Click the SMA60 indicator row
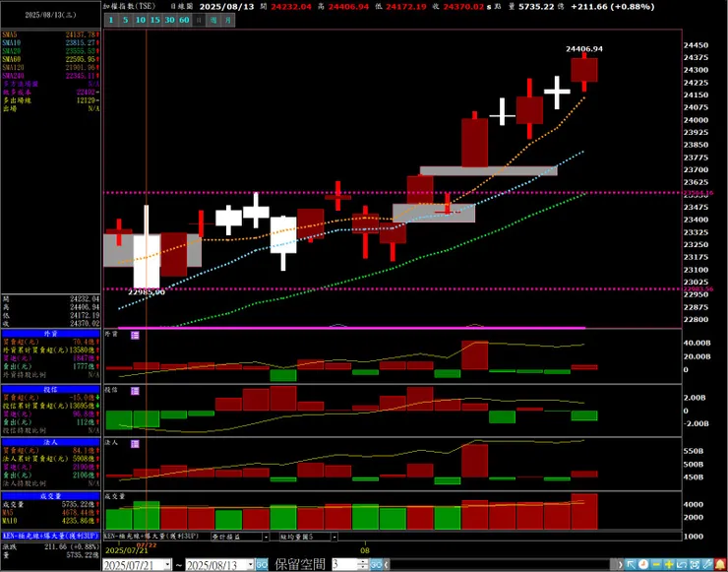 50,59
